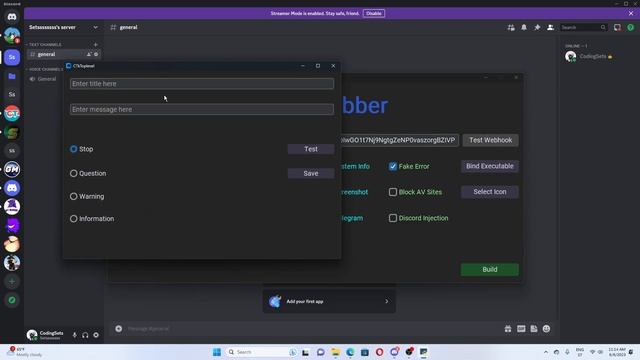Focus the Discord search box
The image size is (640, 360).
pyautogui.click(x=583, y=27)
